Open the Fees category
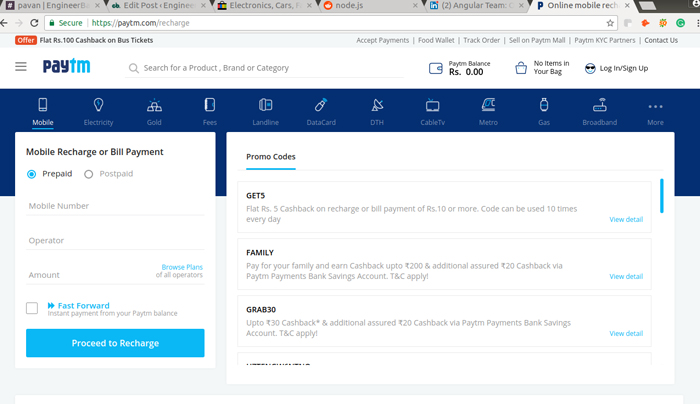The image size is (700, 404). click(x=210, y=112)
